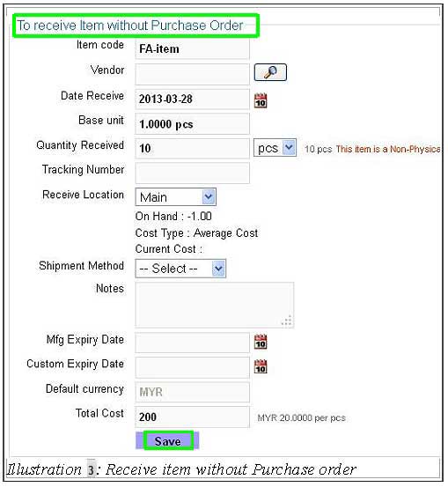This screenshot has width=448, height=487.
Task: Open Receive Location Main dropdown
Action: (176, 197)
